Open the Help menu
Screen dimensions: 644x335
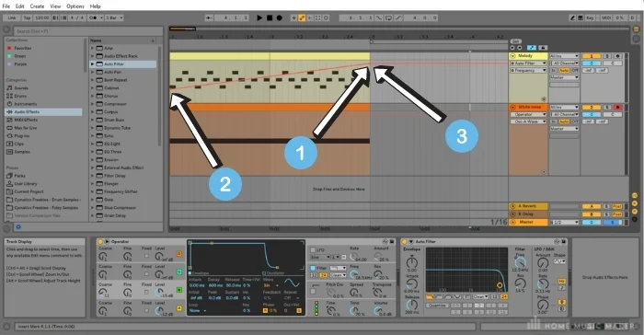click(96, 6)
